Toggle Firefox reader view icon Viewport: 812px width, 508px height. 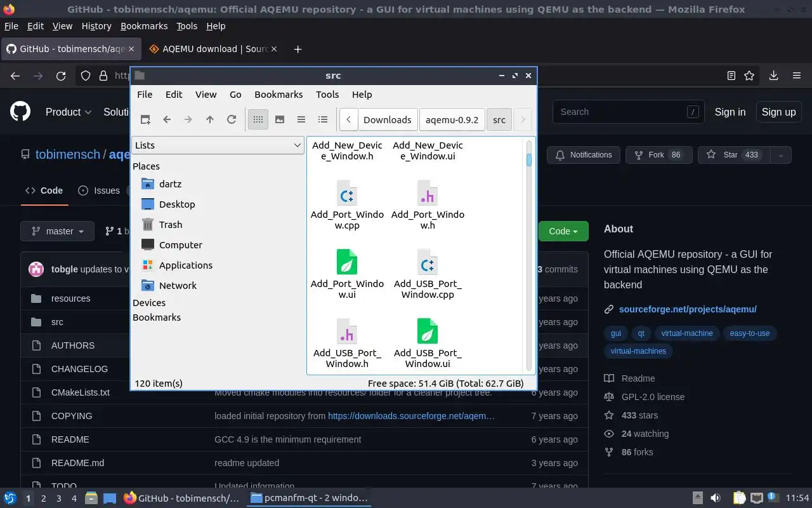tap(731, 76)
